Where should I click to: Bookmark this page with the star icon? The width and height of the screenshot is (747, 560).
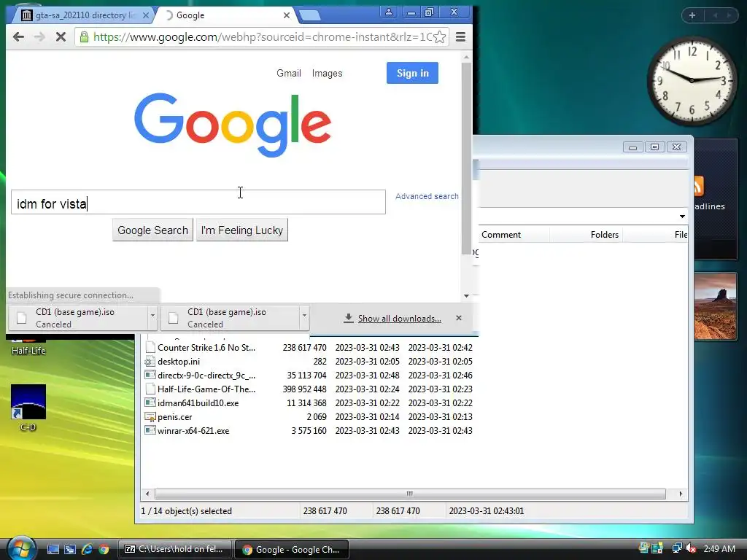440,37
